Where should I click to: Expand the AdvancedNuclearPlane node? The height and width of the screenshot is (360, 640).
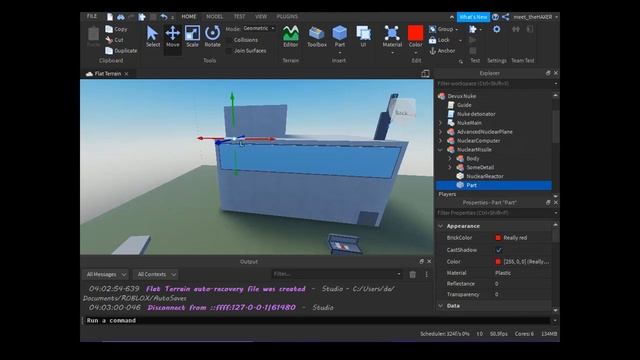(x=440, y=132)
